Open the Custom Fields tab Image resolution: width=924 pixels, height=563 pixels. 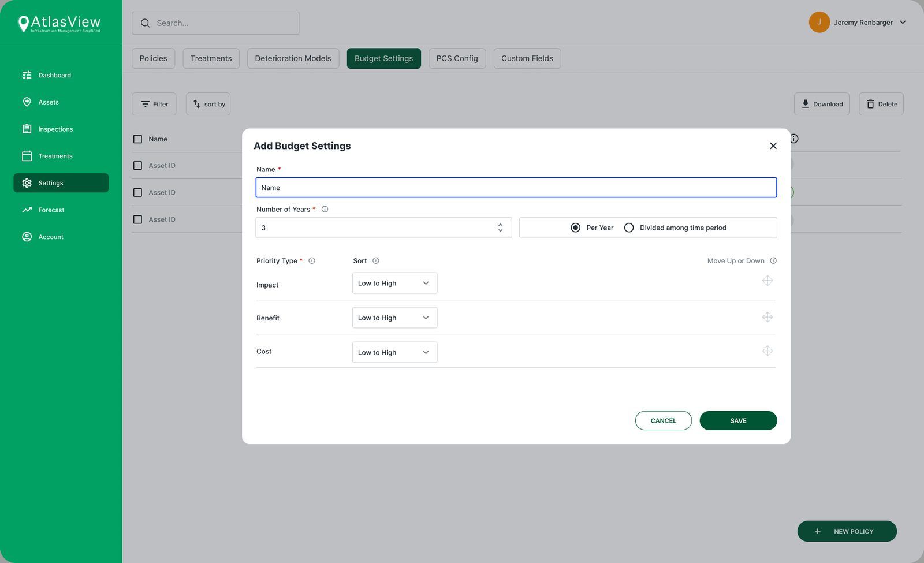click(527, 58)
